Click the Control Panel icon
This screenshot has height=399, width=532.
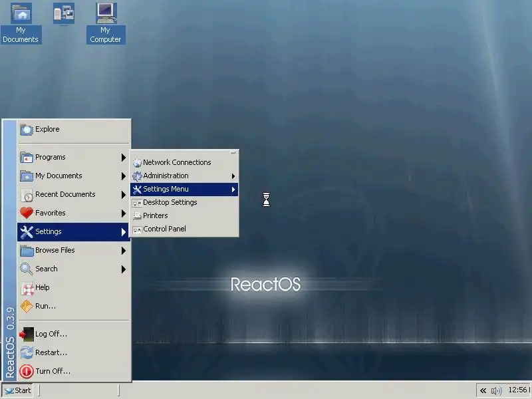pyautogui.click(x=137, y=229)
